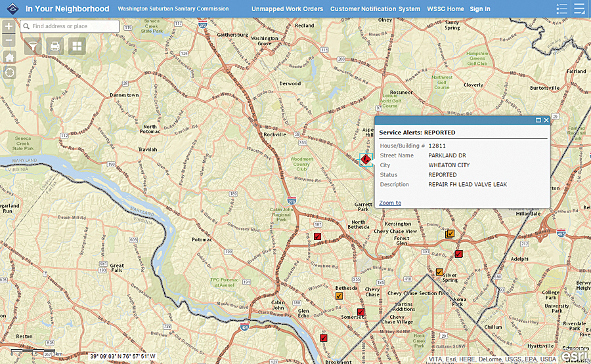Click the house number 12811 value

(437, 146)
